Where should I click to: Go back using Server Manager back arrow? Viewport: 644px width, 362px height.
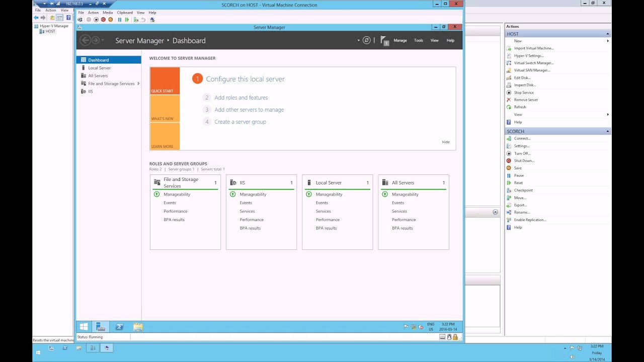click(x=85, y=40)
